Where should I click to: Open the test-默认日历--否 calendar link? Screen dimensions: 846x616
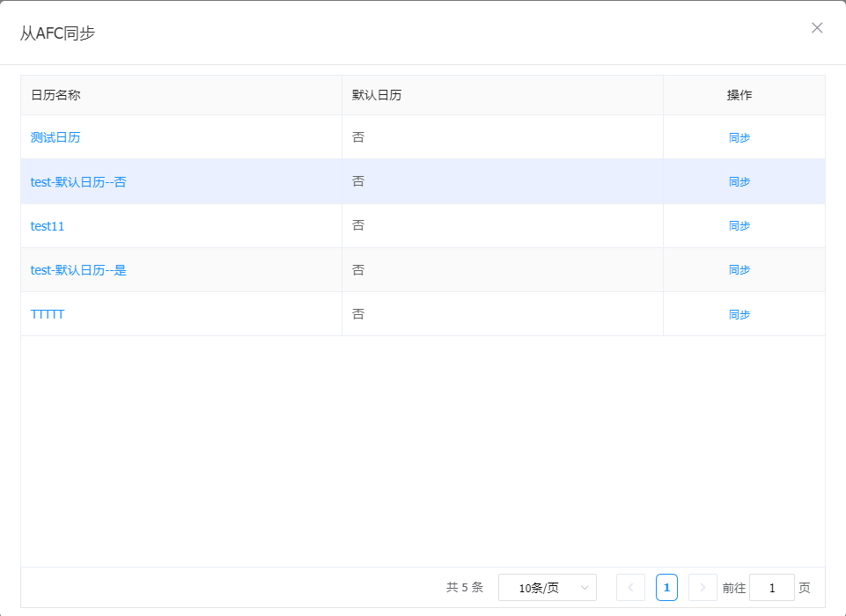(x=78, y=182)
